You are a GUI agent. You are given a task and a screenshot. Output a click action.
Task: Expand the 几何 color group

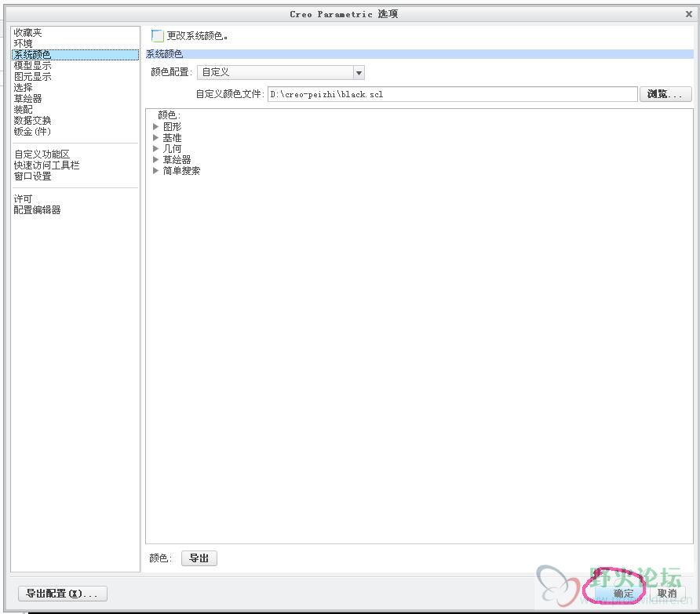tap(156, 148)
